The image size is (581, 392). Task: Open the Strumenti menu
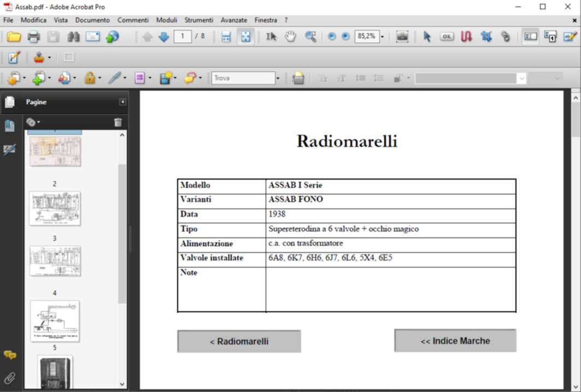(x=199, y=20)
